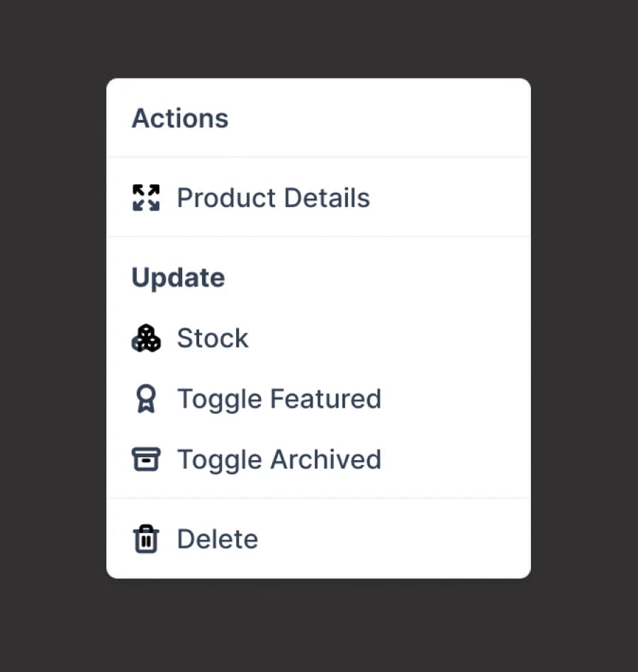
Task: Click the award ribbon Featured icon
Action: coord(146,399)
